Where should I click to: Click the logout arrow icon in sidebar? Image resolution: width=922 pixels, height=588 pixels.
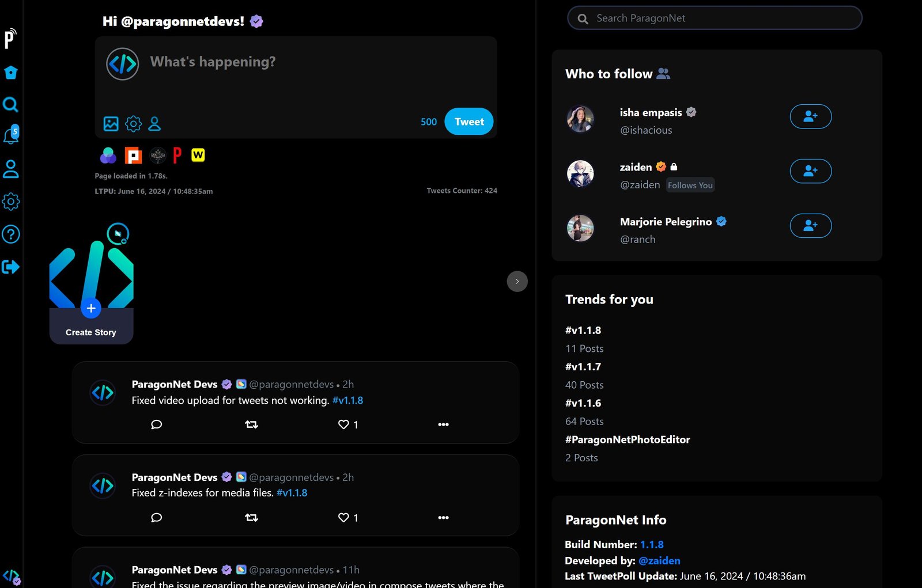(11, 267)
